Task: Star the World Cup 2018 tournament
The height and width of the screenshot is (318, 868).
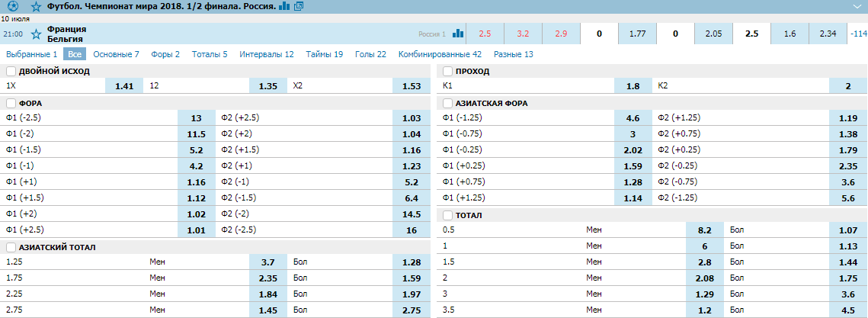Action: (x=36, y=7)
